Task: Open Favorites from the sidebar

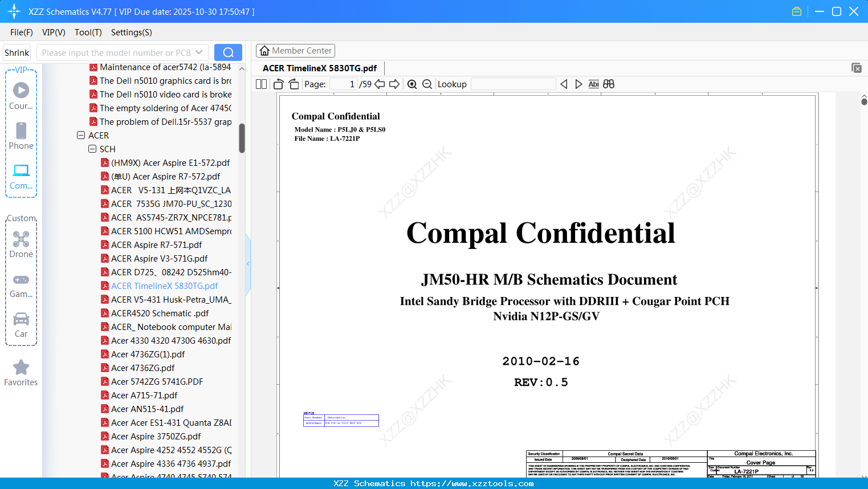Action: pos(21,373)
